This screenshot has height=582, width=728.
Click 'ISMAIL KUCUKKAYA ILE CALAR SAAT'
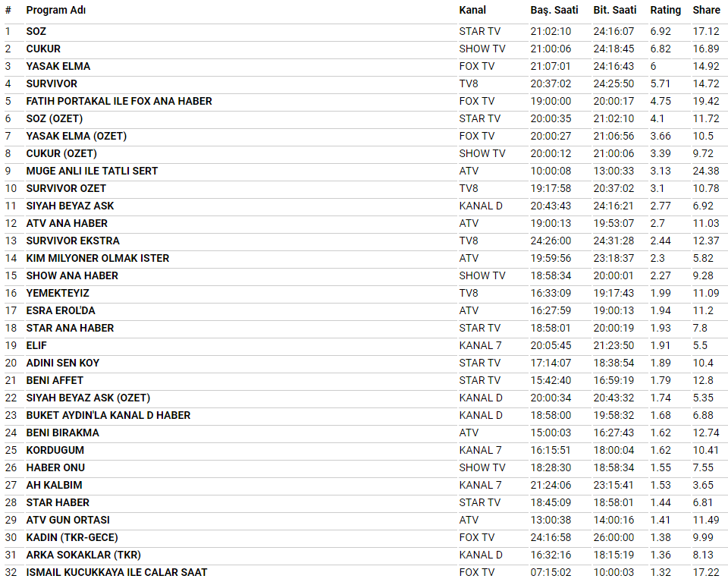pos(117,573)
